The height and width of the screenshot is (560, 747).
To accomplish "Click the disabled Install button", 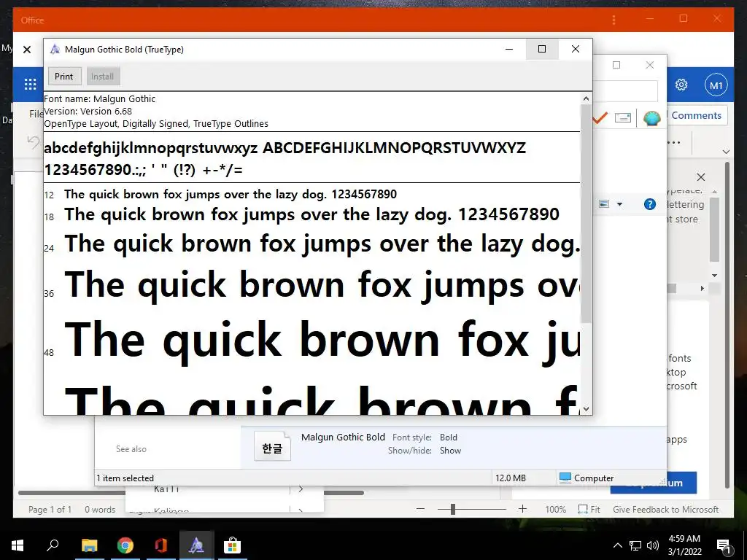I will coord(102,76).
